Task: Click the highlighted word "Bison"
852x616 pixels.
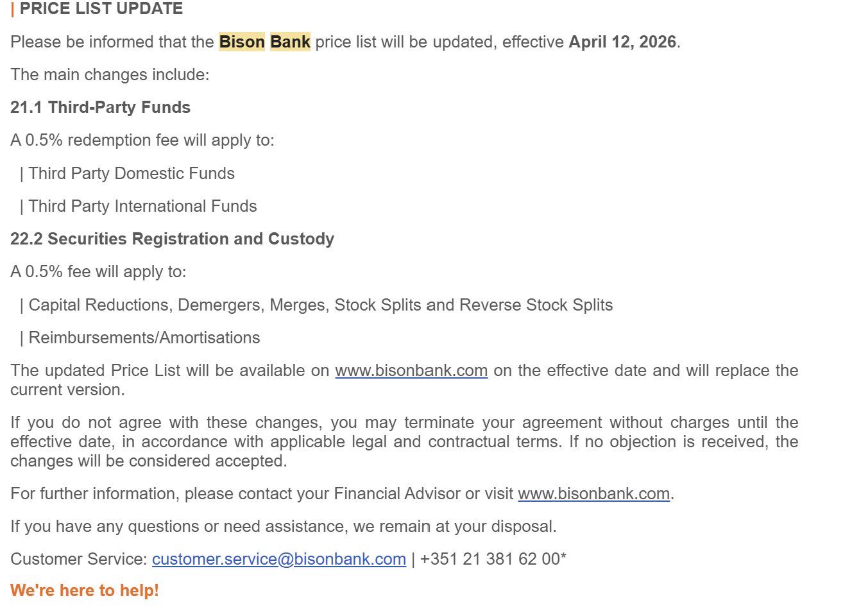Action: pos(242,42)
